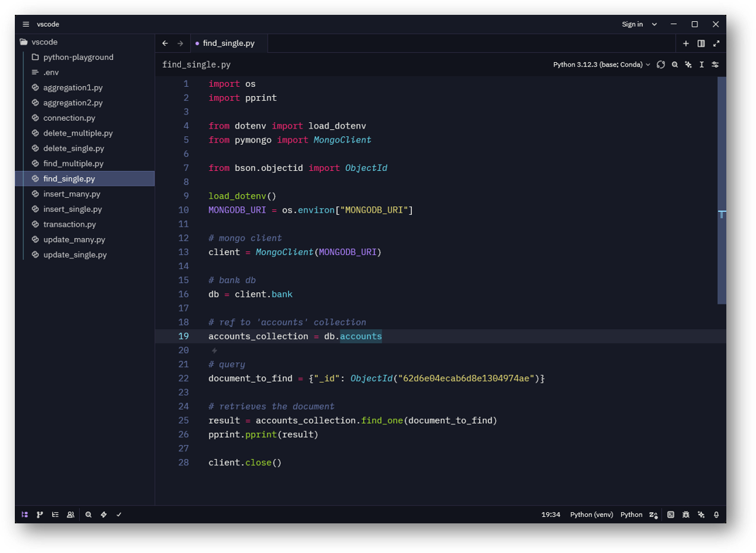The height and width of the screenshot is (553, 756).
Task: Open update_single.py in the file tree
Action: (x=85, y=254)
